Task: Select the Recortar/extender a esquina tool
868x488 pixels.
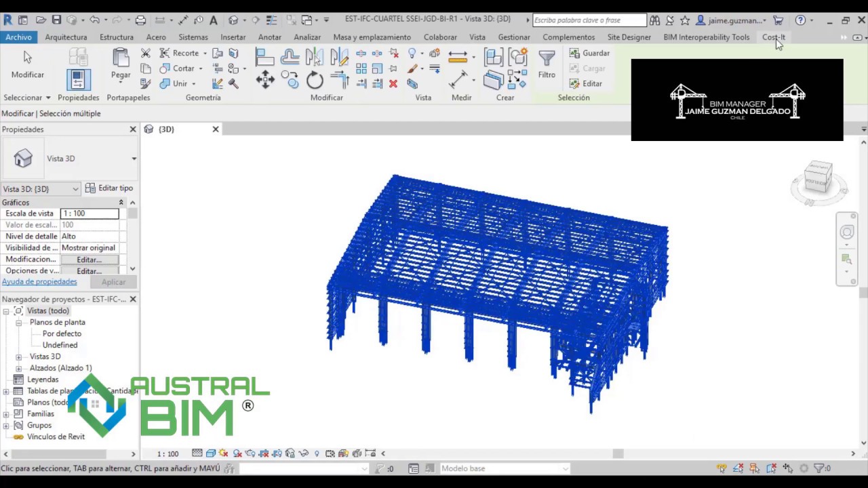Action: (x=339, y=80)
